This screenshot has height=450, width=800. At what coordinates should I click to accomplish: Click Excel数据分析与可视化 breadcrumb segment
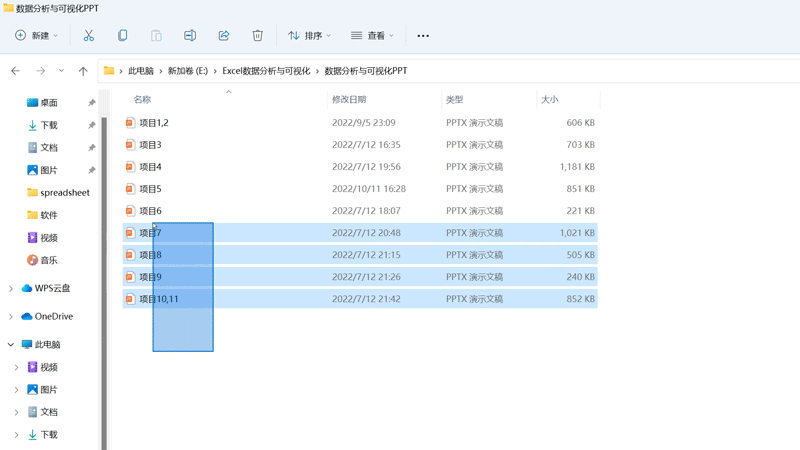click(266, 71)
